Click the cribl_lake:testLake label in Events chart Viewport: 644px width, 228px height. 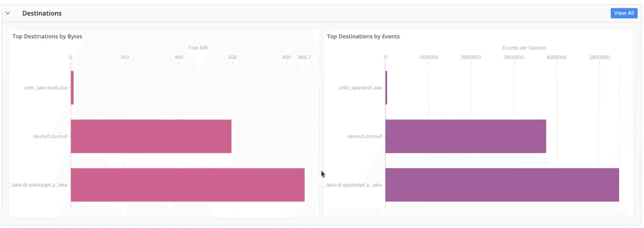360,88
